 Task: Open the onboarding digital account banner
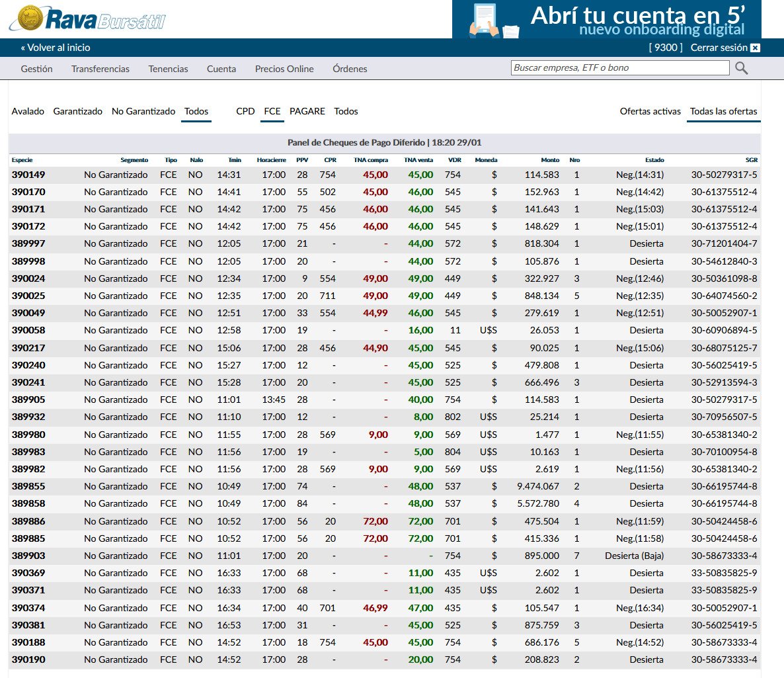click(606, 19)
